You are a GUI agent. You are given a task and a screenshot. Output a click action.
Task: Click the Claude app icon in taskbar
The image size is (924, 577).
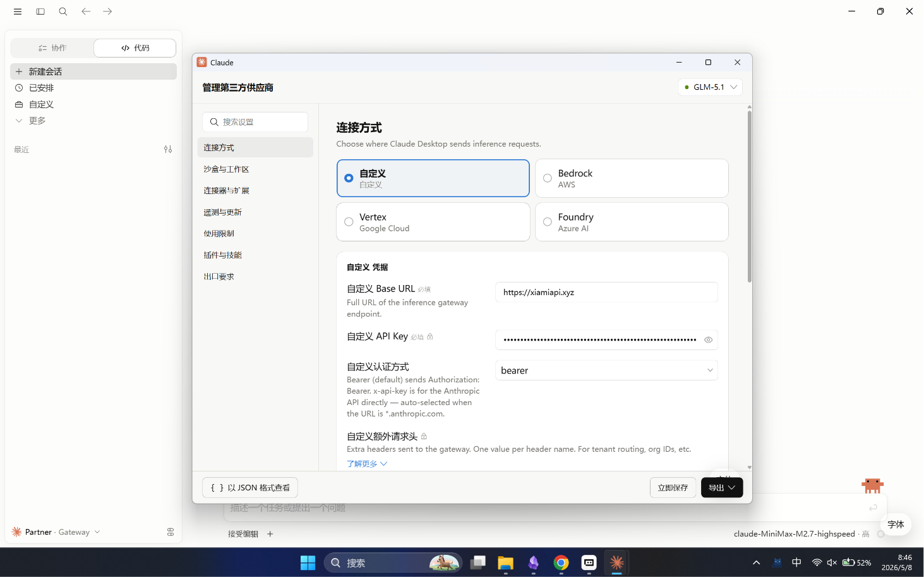(617, 562)
